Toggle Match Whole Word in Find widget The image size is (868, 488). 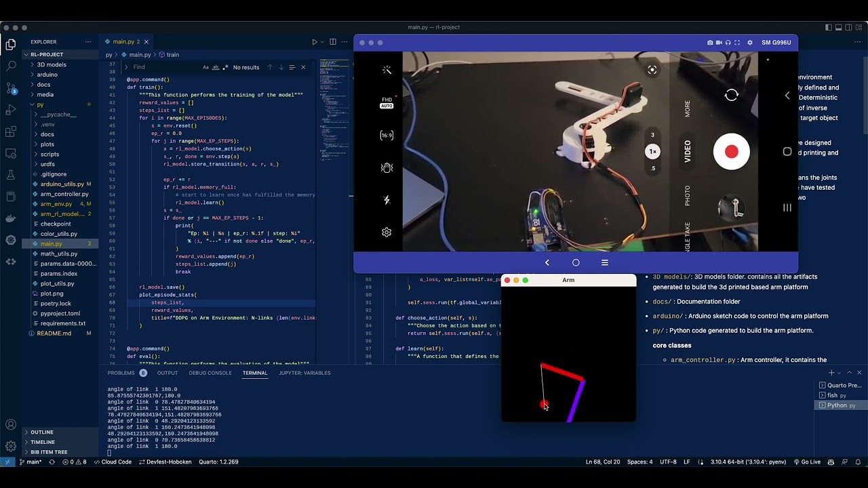coord(216,67)
